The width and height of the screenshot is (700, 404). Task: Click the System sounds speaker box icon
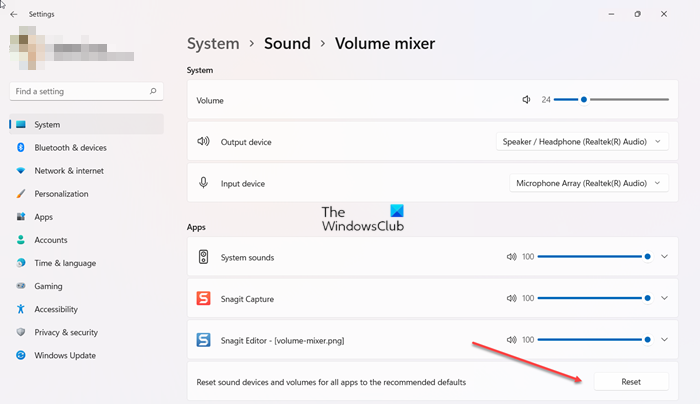[x=204, y=257]
